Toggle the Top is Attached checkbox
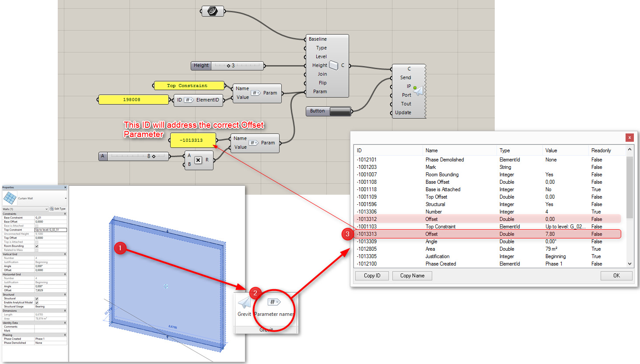 click(x=37, y=242)
